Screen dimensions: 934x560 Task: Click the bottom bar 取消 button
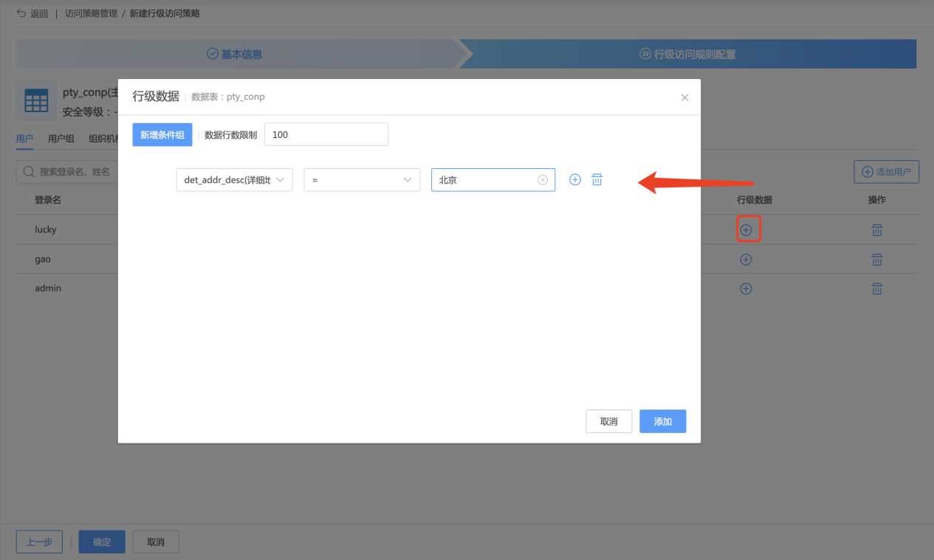156,542
